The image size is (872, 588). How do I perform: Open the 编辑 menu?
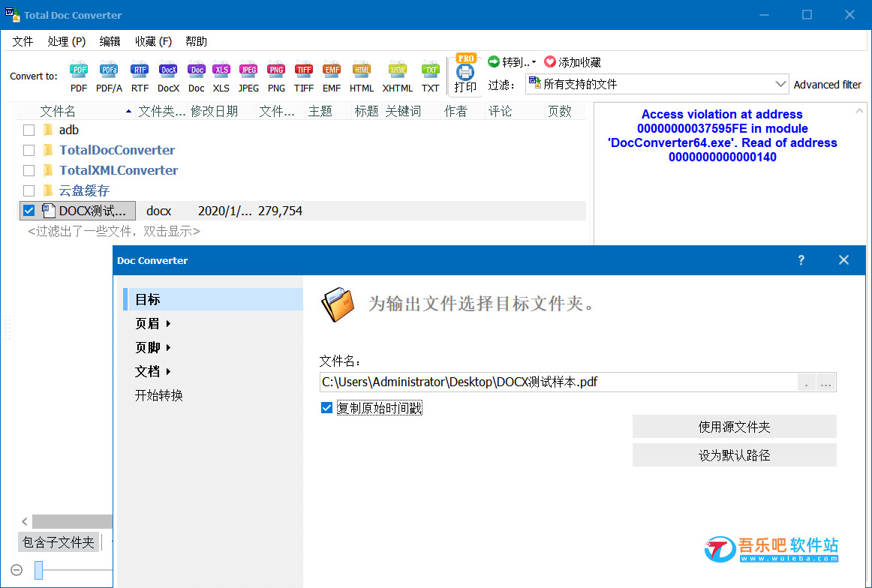tap(110, 42)
